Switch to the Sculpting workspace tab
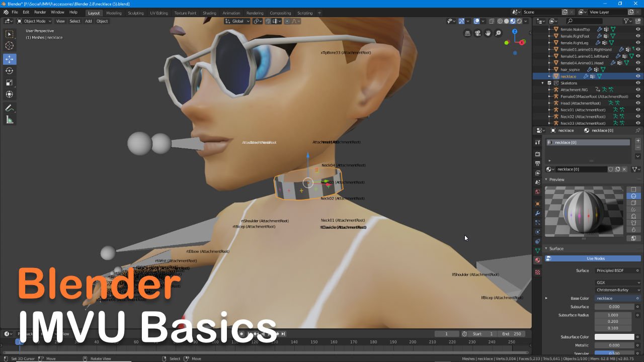Image resolution: width=644 pixels, height=362 pixels. click(x=135, y=13)
